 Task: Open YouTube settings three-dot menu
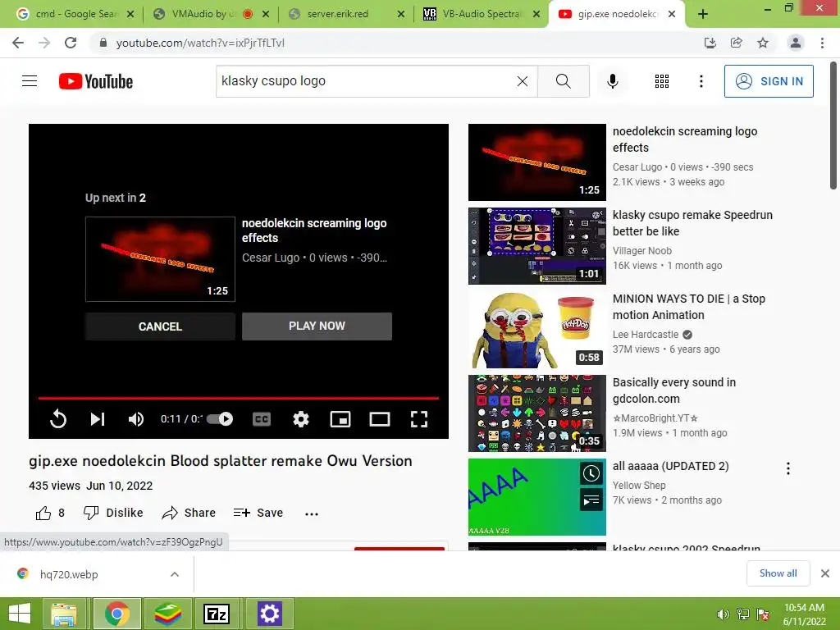(x=701, y=81)
